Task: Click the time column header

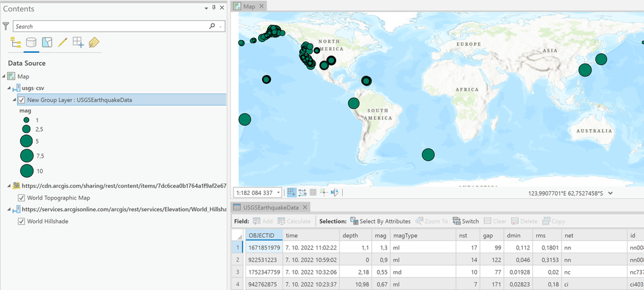Action: (311, 236)
